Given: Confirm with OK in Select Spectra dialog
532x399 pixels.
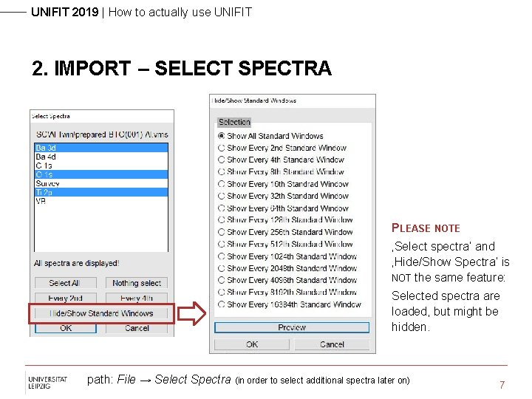Looking at the screenshot, I should (66, 328).
